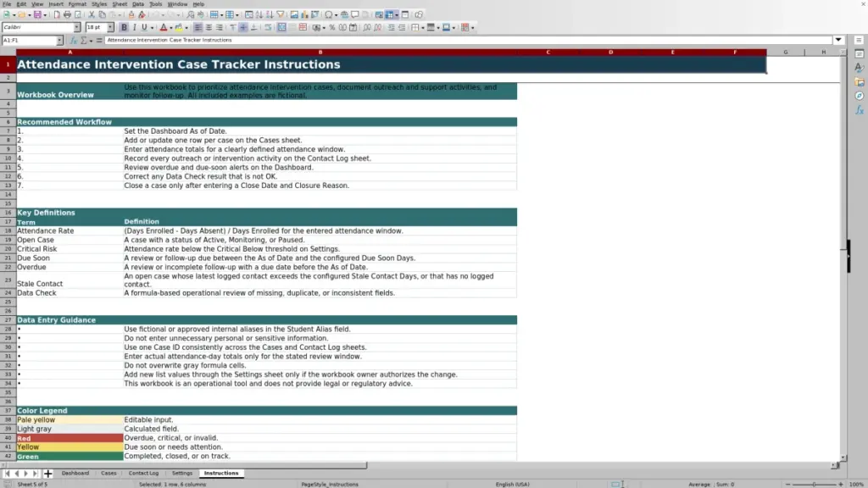The height and width of the screenshot is (488, 868).
Task: Open sidebar Gallery icon
Action: point(860,82)
